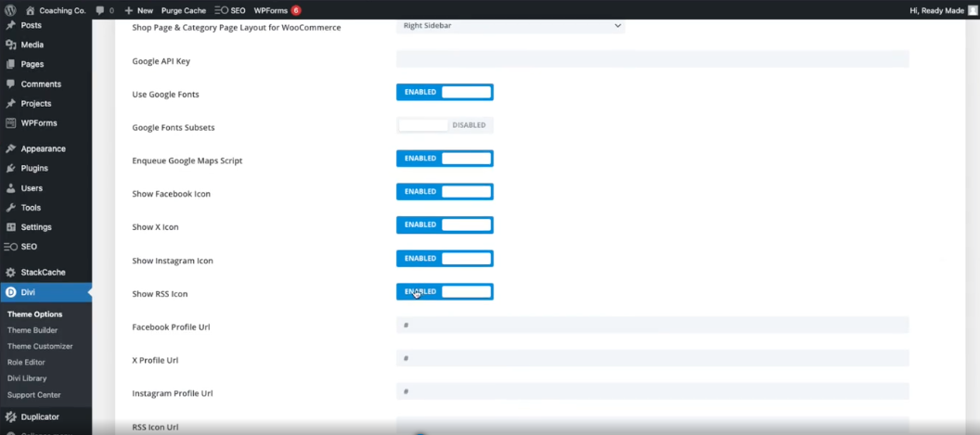Click the Show RSS Icon label text
Image resolution: width=980 pixels, height=435 pixels.
click(x=160, y=294)
